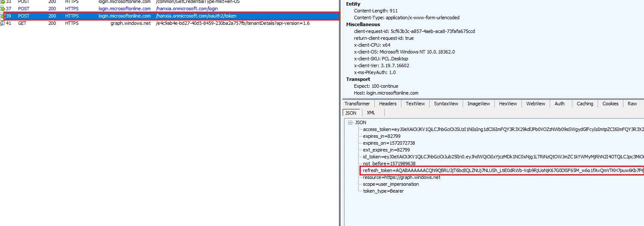Collapse the JSON root tree node

(350, 122)
